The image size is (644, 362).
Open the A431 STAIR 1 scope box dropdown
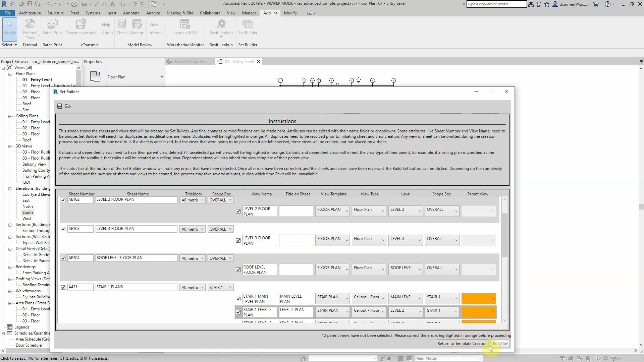[220, 288]
